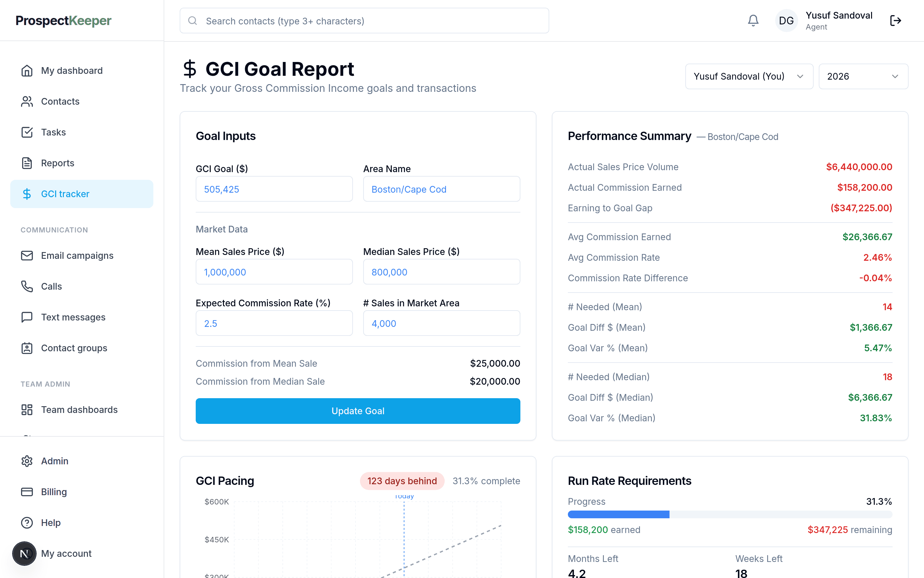924x578 pixels.
Task: Click the Reports document icon
Action: [x=27, y=163]
